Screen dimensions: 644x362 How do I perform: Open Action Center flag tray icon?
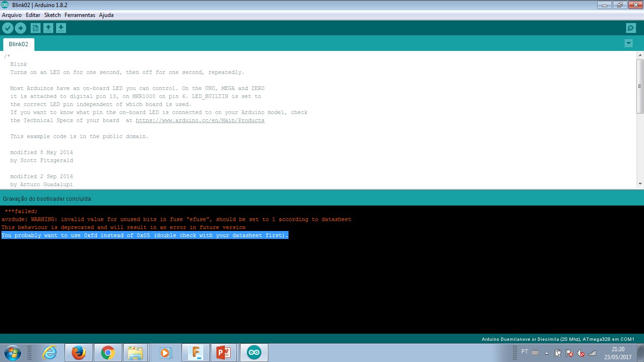point(570,353)
